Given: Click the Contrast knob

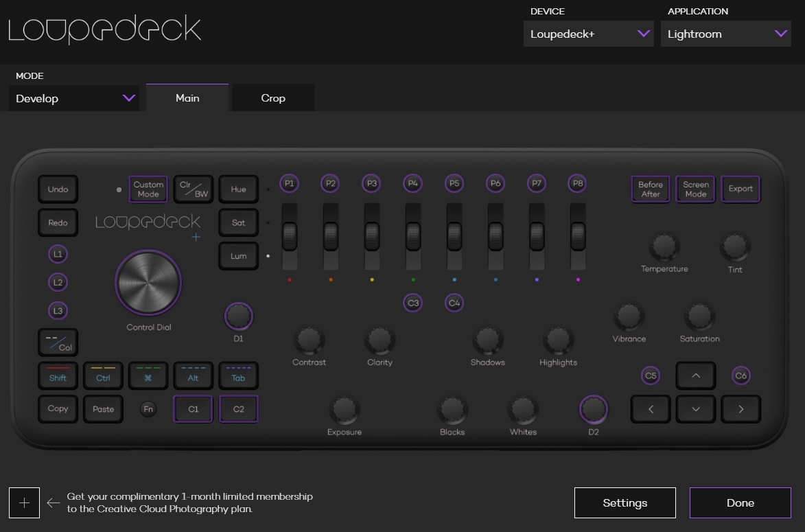Looking at the screenshot, I should pos(309,339).
